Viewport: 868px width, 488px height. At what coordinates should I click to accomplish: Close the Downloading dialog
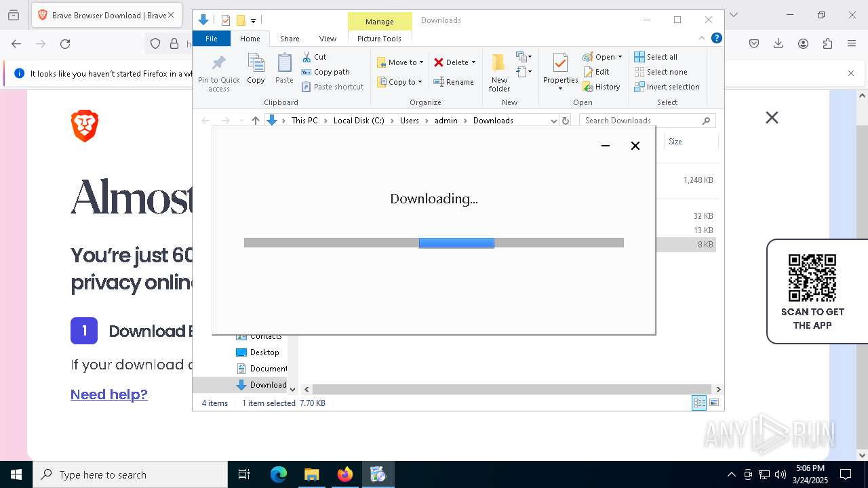(635, 146)
